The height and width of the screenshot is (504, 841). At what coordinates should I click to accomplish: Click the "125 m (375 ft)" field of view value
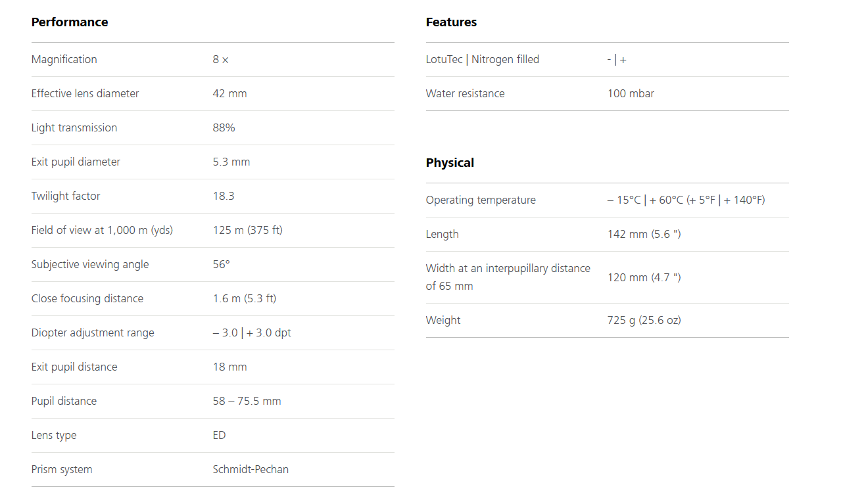[248, 231]
